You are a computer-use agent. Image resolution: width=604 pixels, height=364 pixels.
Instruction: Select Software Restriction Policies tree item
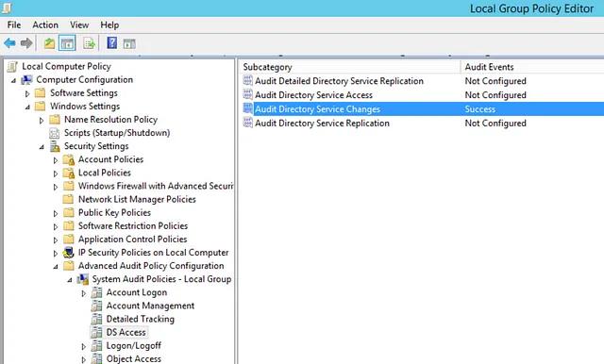coord(133,226)
